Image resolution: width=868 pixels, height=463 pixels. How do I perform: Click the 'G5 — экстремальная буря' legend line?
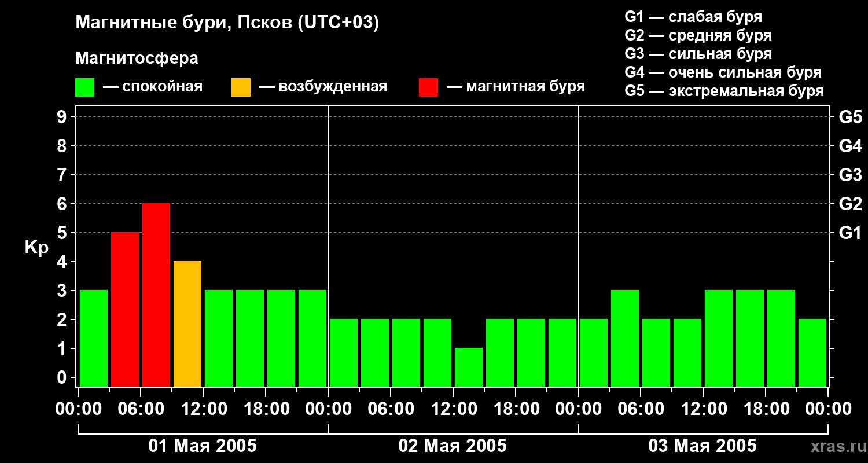click(724, 91)
